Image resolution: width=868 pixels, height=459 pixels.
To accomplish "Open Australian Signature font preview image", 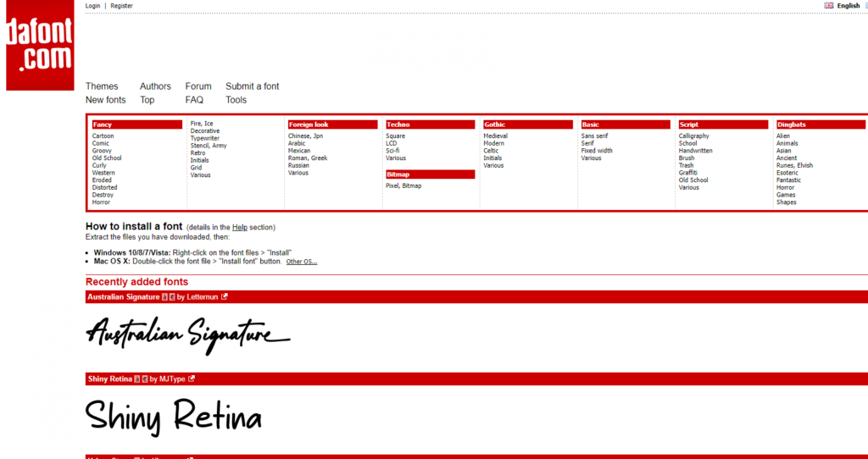I will pos(188,335).
